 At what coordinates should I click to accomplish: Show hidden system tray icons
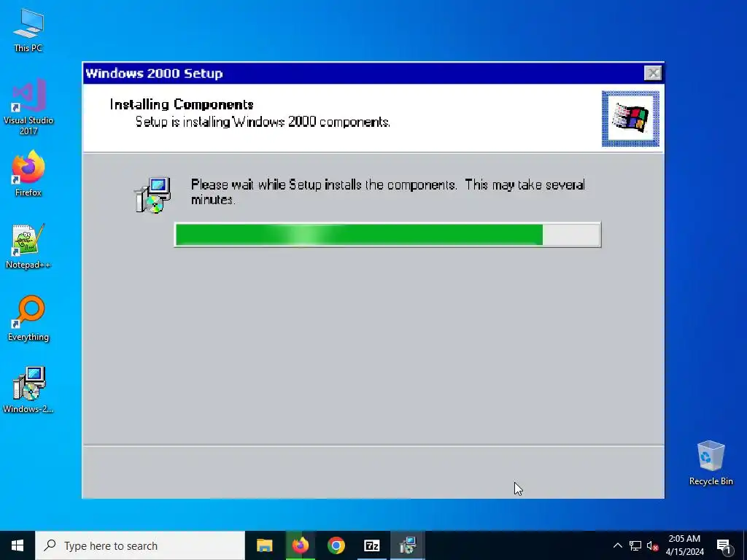pyautogui.click(x=617, y=545)
